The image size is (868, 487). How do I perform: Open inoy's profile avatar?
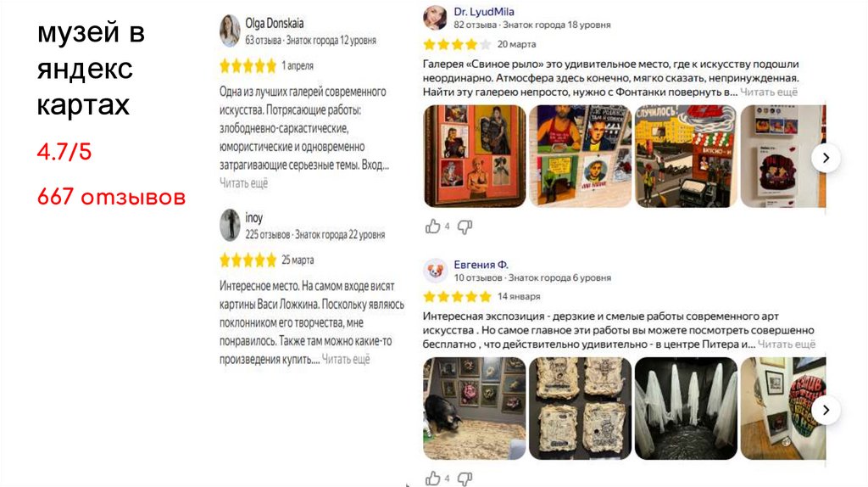point(229,225)
